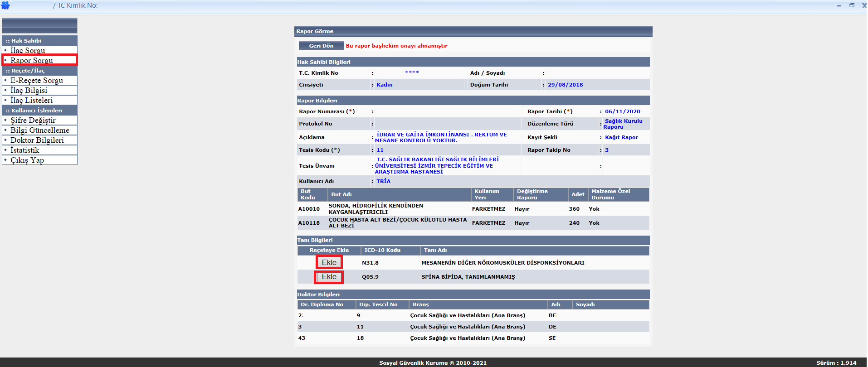Select the Rapor Sorgu menu item
This screenshot has height=367, width=868.
[32, 60]
